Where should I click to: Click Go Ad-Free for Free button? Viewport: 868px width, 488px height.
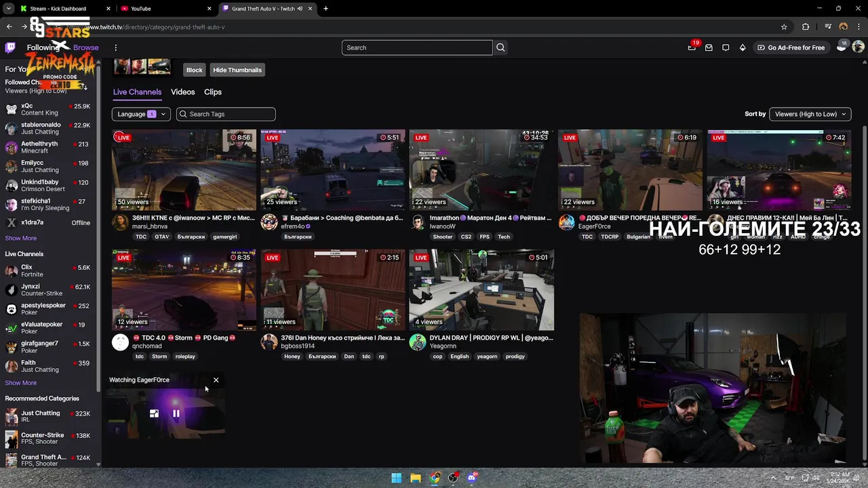(x=791, y=47)
